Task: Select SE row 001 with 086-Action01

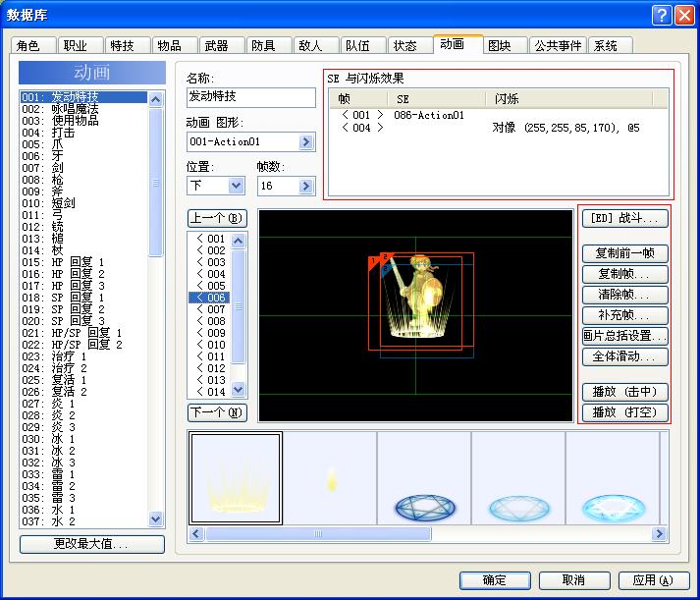Action: [x=499, y=115]
